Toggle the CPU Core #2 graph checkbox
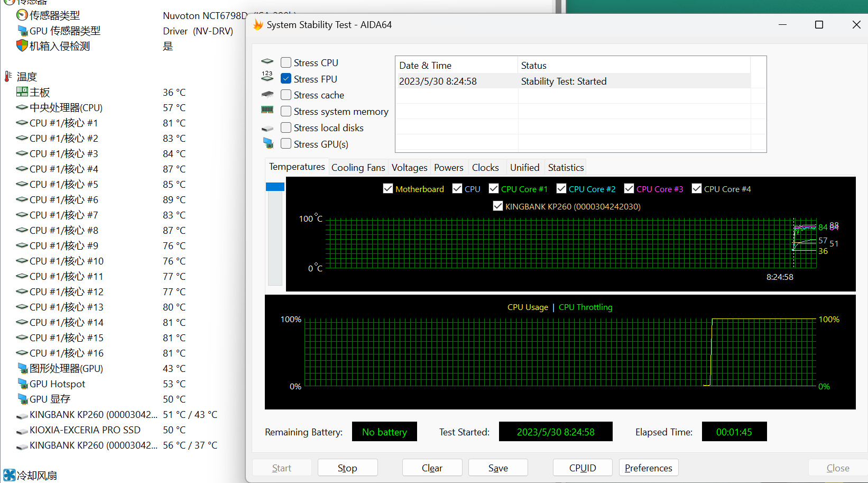The height and width of the screenshot is (483, 868). (561, 189)
